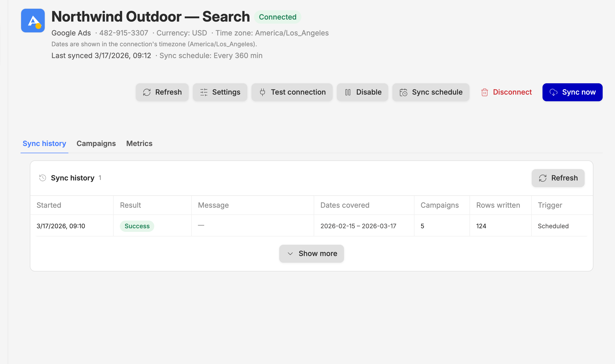Click account number 482-915-3307
Viewport: 615px width, 364px height.
pos(124,33)
